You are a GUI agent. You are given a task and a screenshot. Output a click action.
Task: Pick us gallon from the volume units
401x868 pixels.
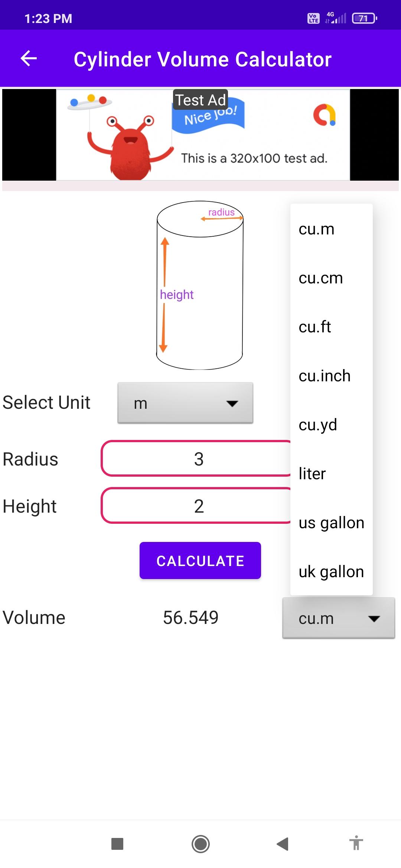click(x=332, y=523)
